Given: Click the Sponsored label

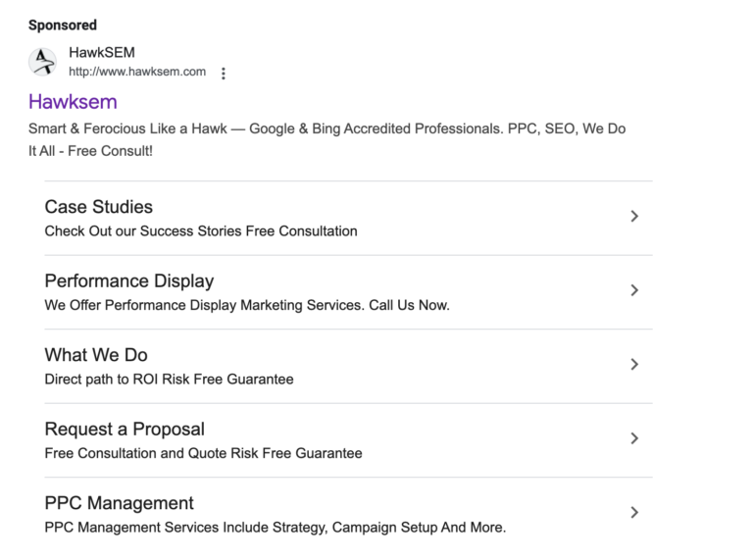Looking at the screenshot, I should point(63,25).
